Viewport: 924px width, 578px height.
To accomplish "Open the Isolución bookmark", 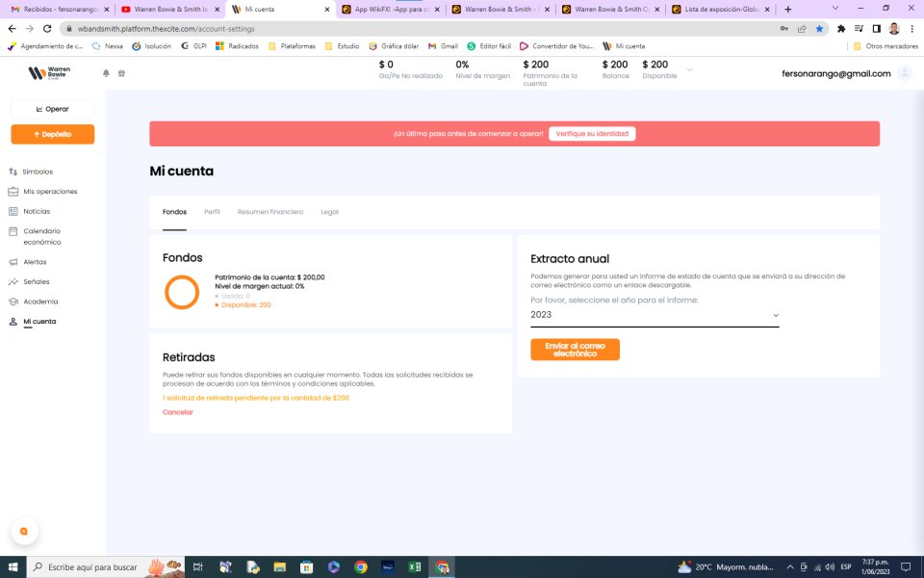I will coord(152,46).
